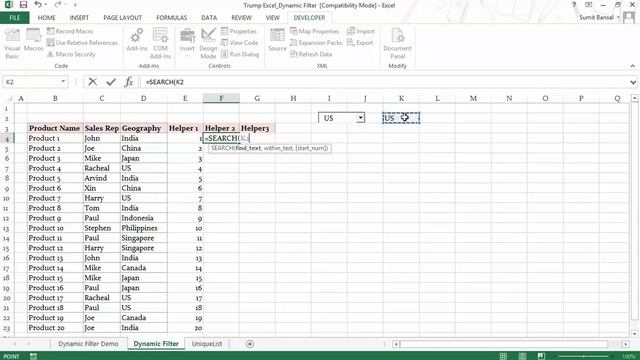Open the Insert Function dialog
The image size is (640, 360).
point(129,82)
